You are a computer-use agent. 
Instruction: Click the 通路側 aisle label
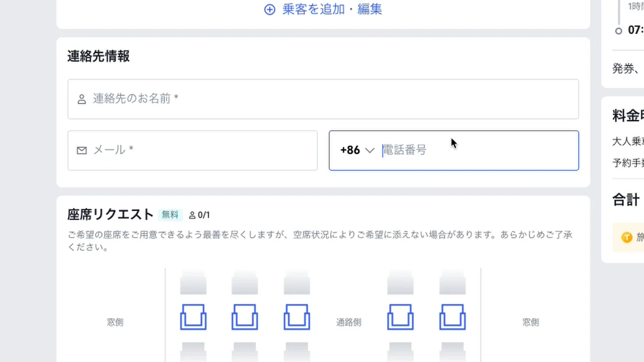pyautogui.click(x=349, y=322)
